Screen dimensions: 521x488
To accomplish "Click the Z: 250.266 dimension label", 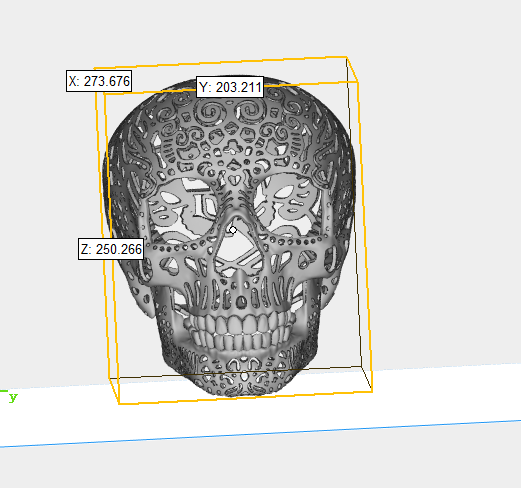I will tap(111, 249).
